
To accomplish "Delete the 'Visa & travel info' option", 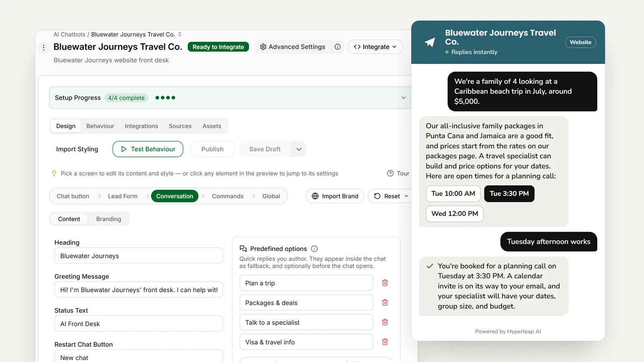I will pyautogui.click(x=385, y=342).
